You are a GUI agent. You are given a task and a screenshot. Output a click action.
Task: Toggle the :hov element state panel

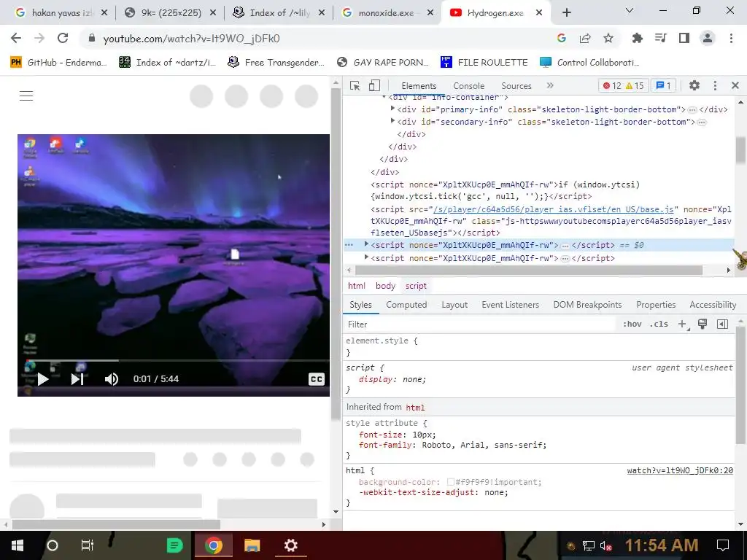[x=632, y=324]
